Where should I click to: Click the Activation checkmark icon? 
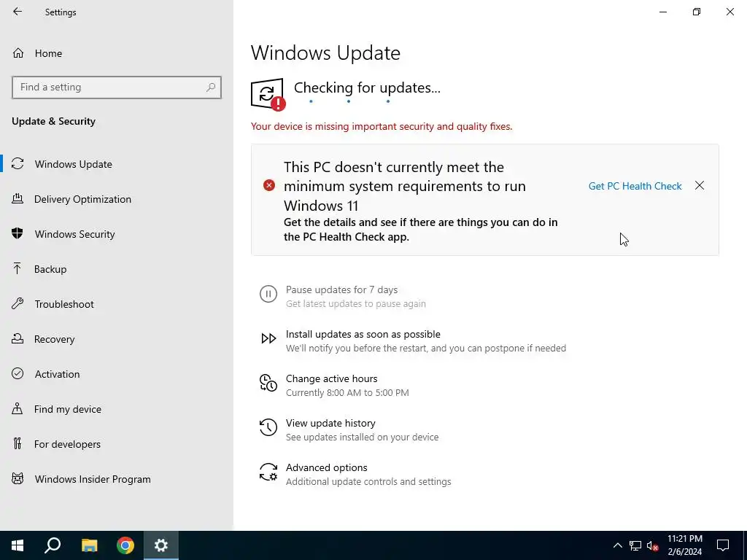(x=18, y=373)
